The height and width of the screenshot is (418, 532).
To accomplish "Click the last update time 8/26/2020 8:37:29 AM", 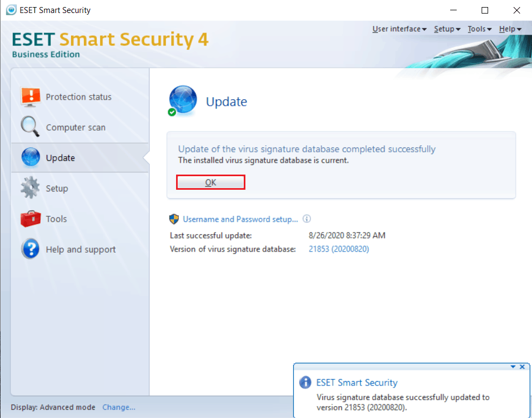I will point(347,235).
